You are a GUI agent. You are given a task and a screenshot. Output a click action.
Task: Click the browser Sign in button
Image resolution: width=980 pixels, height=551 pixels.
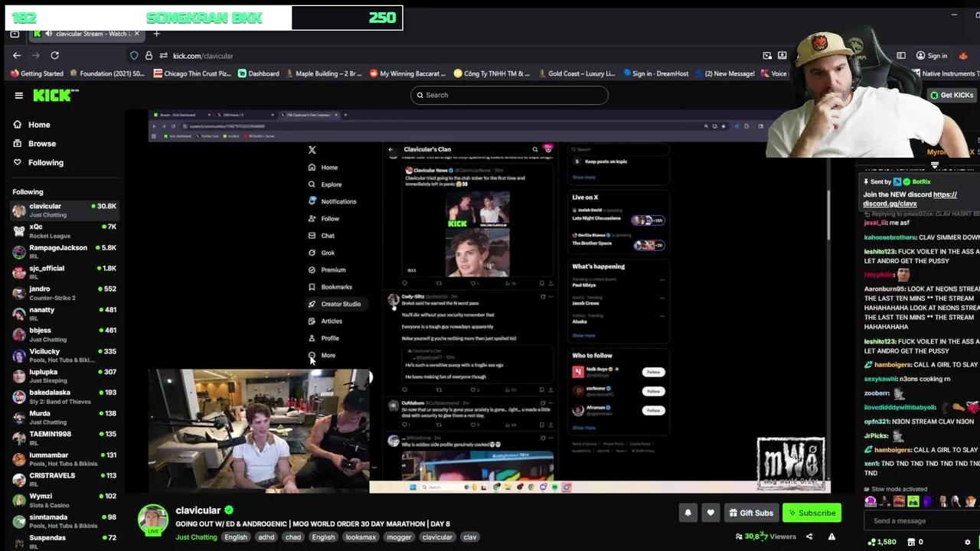[932, 56]
